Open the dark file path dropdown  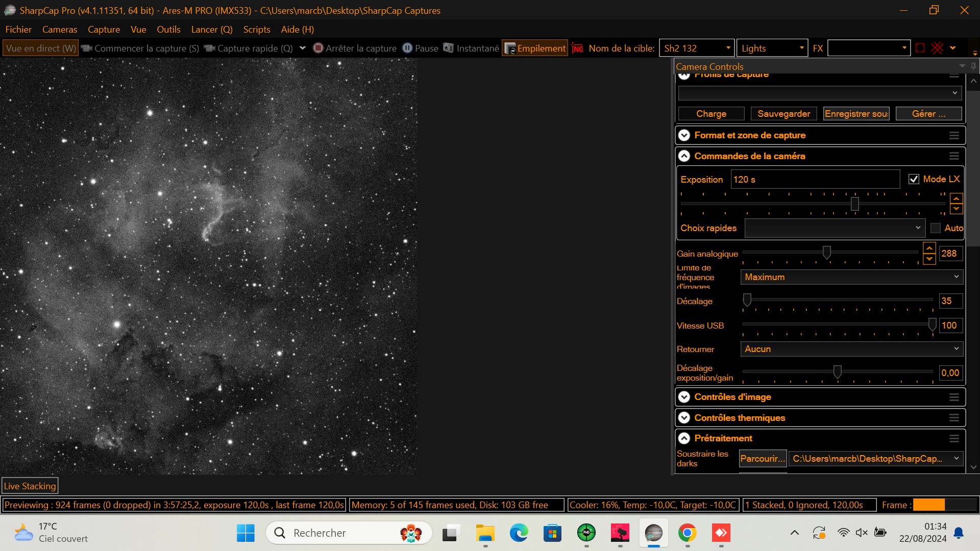(x=875, y=459)
